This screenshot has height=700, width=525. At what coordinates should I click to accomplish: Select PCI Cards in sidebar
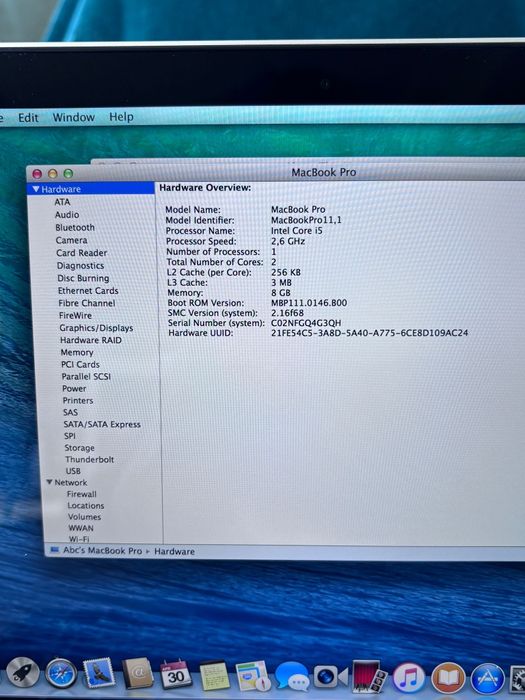pyautogui.click(x=80, y=364)
